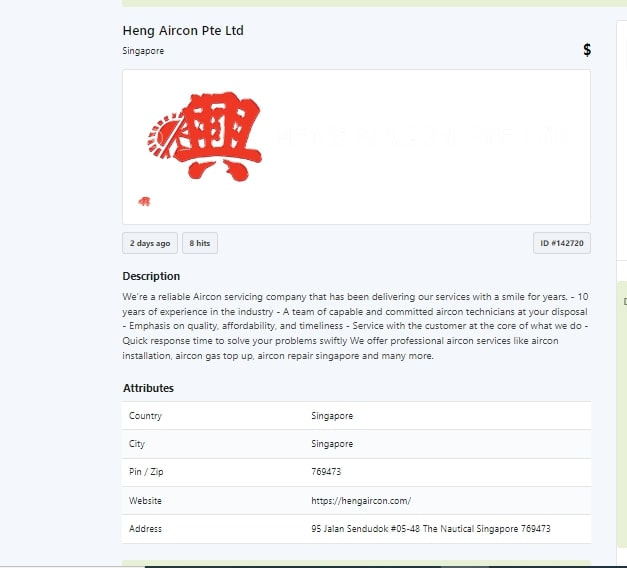Click the "8 hits" badge

click(200, 243)
